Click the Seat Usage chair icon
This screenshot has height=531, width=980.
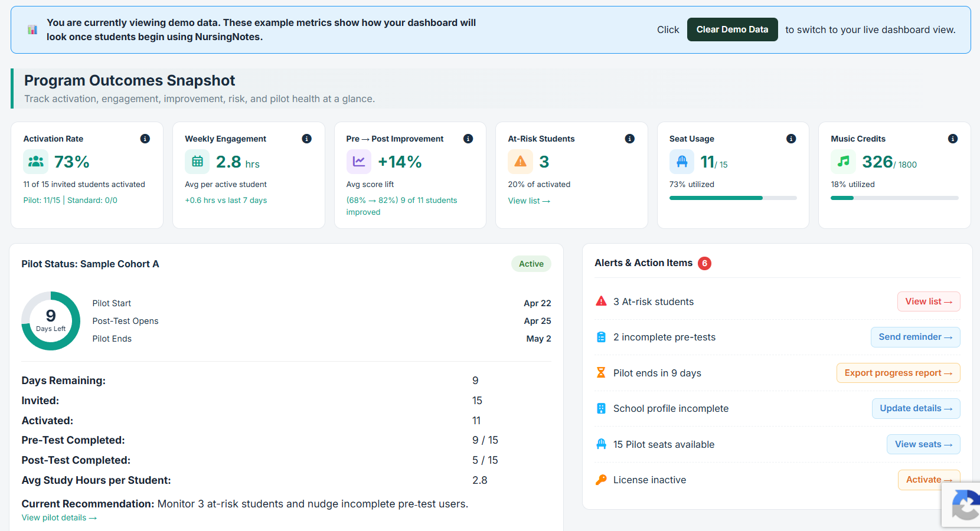[x=682, y=162]
